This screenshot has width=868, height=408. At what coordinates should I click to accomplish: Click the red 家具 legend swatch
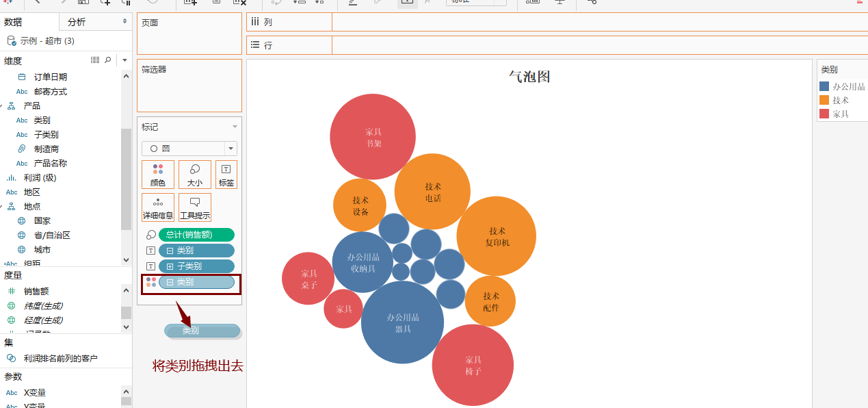pyautogui.click(x=824, y=114)
